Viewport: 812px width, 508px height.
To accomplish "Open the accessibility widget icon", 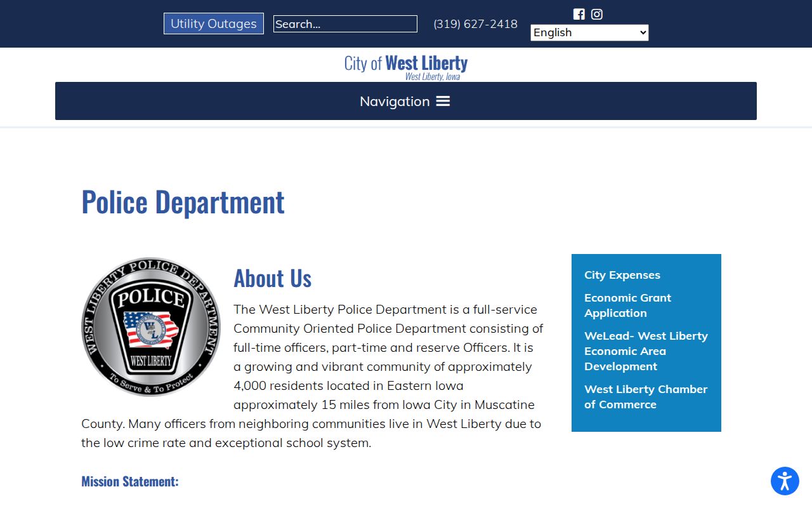I will coord(785,481).
